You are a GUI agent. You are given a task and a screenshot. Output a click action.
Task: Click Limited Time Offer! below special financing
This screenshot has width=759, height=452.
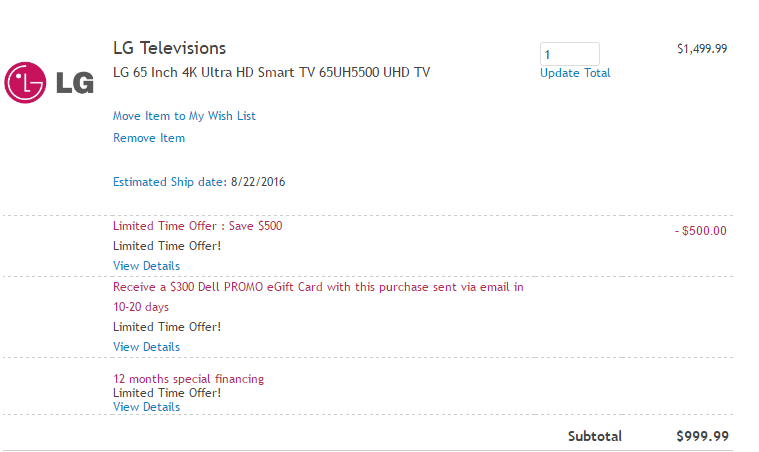pyautogui.click(x=166, y=393)
